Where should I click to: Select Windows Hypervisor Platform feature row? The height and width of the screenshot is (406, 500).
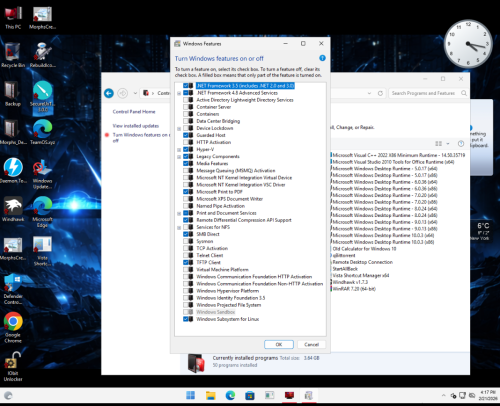[x=228, y=291]
